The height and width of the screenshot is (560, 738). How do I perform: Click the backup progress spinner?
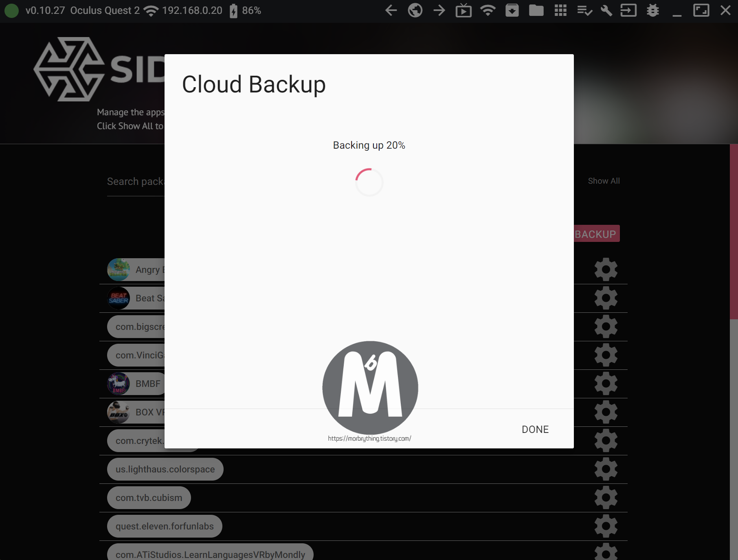[x=369, y=182]
